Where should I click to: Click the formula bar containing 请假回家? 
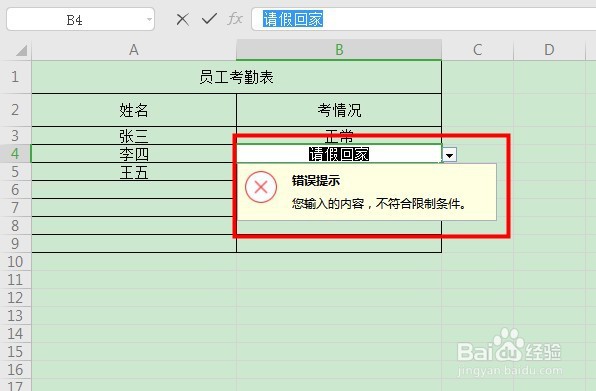tap(423, 19)
